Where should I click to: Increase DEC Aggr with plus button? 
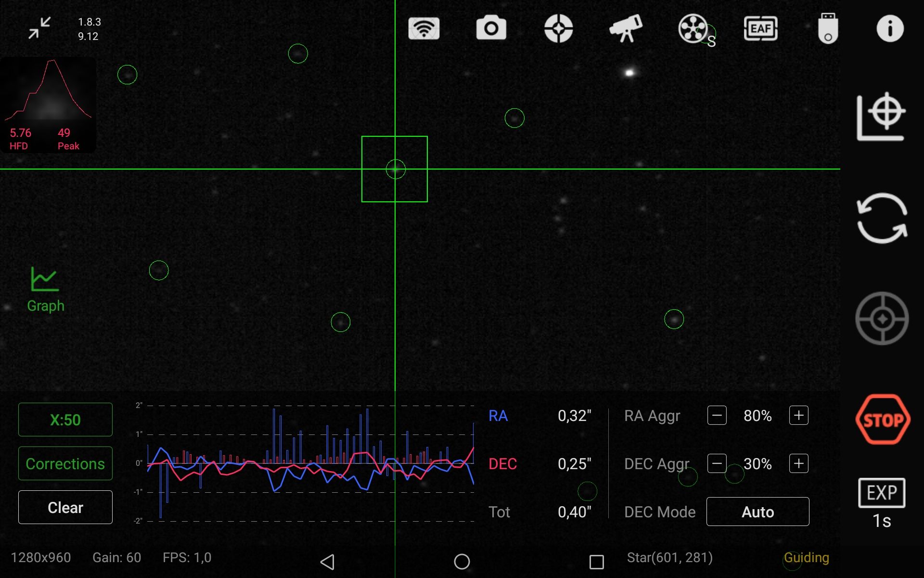(x=799, y=463)
